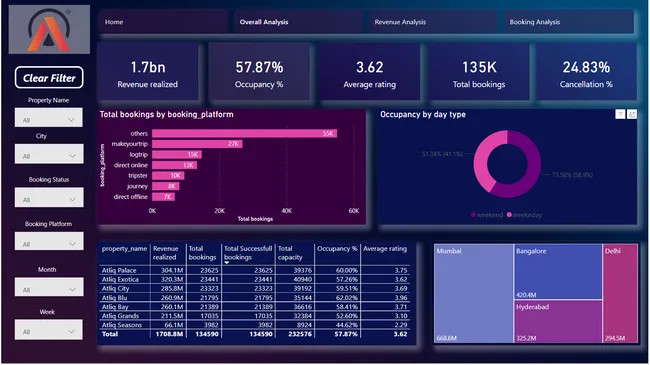Click 'Atliq Palace' table row name
The image size is (650, 365).
119,270
